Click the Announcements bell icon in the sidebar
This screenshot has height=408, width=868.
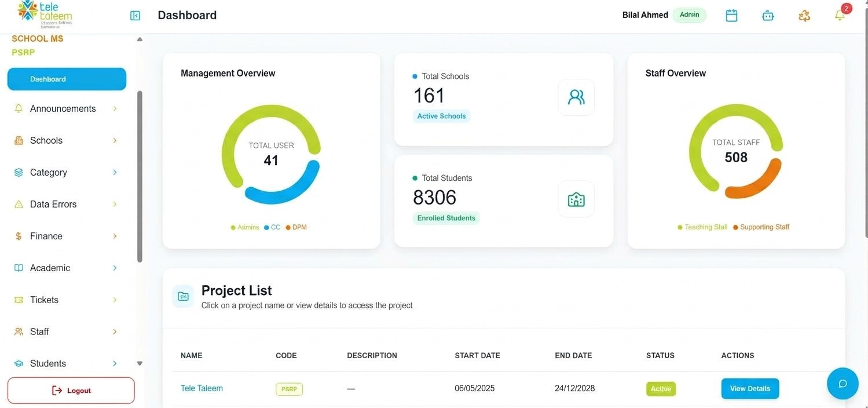point(19,108)
